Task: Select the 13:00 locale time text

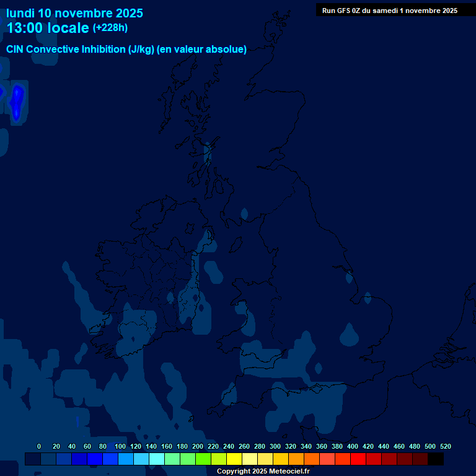Action: pyautogui.click(x=48, y=28)
